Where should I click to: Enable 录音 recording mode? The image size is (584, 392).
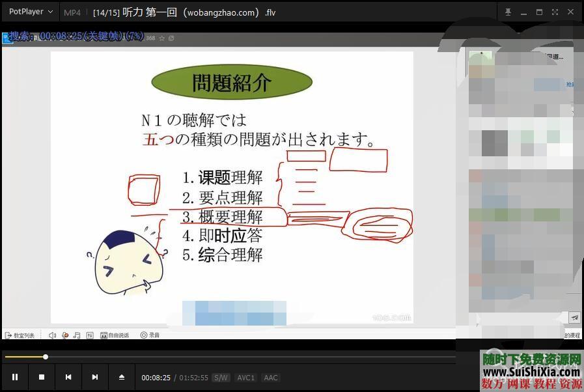(149, 335)
